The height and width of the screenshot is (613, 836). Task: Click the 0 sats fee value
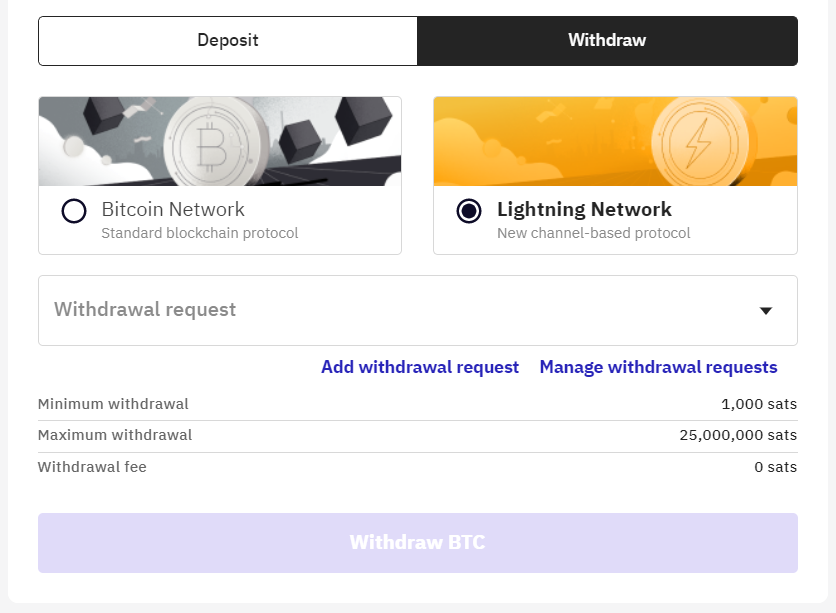776,467
